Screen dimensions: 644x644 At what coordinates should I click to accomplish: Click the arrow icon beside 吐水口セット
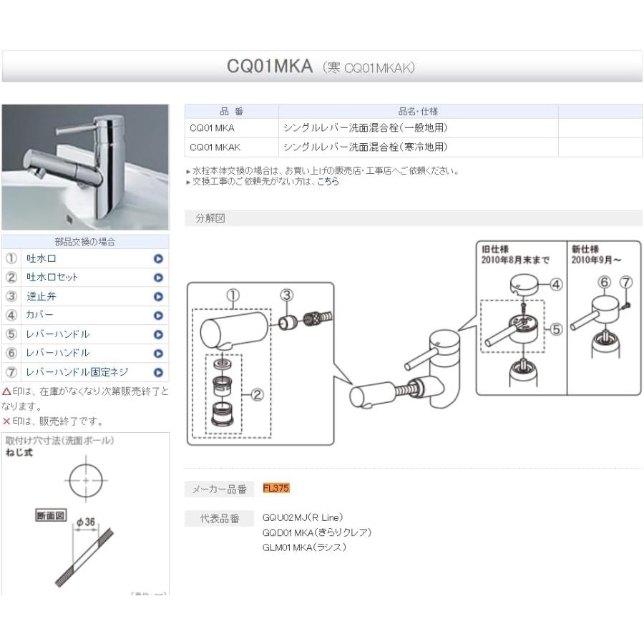click(x=159, y=277)
